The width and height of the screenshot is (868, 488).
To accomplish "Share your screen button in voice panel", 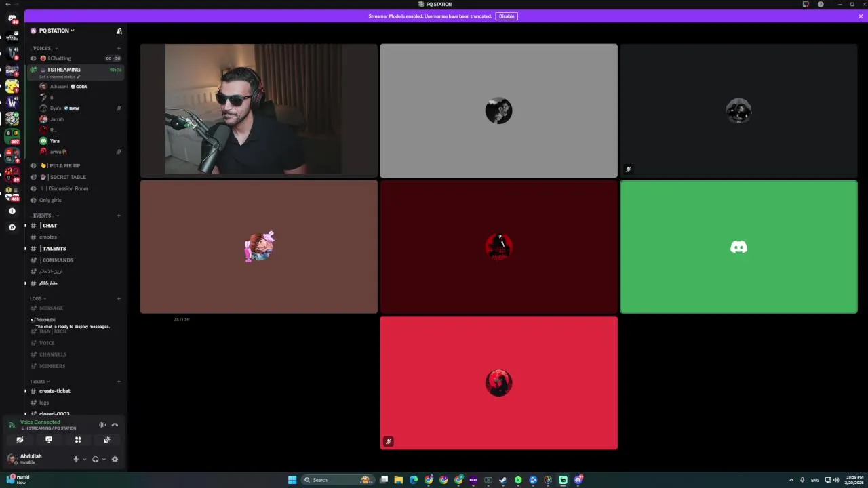I will coord(49,440).
